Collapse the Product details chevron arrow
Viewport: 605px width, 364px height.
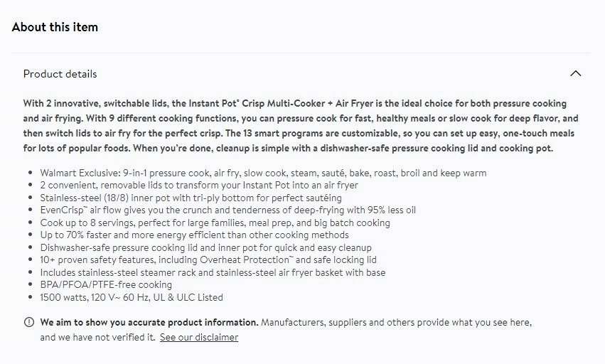point(576,73)
